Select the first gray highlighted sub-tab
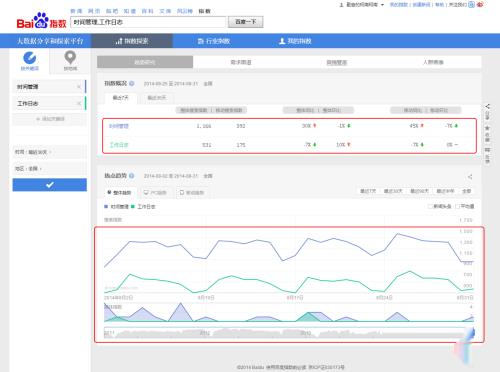Screen dimensions: 500x372 [x=145, y=62]
